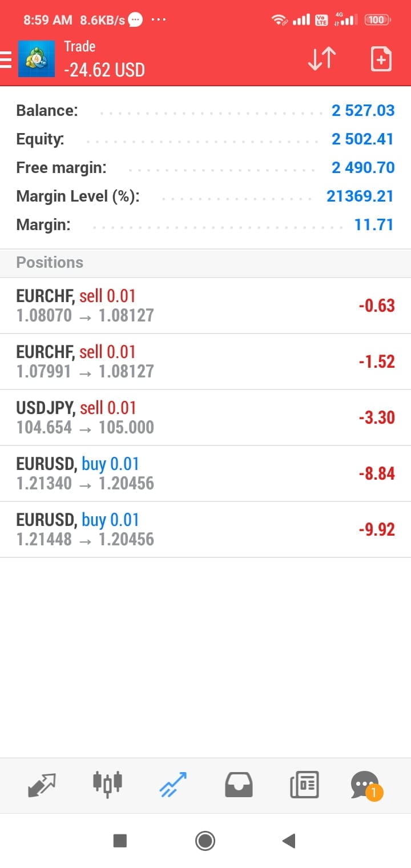Viewport: 411px width, 868px height.
Task: Open the Chart candlestick tab
Action: (x=107, y=784)
